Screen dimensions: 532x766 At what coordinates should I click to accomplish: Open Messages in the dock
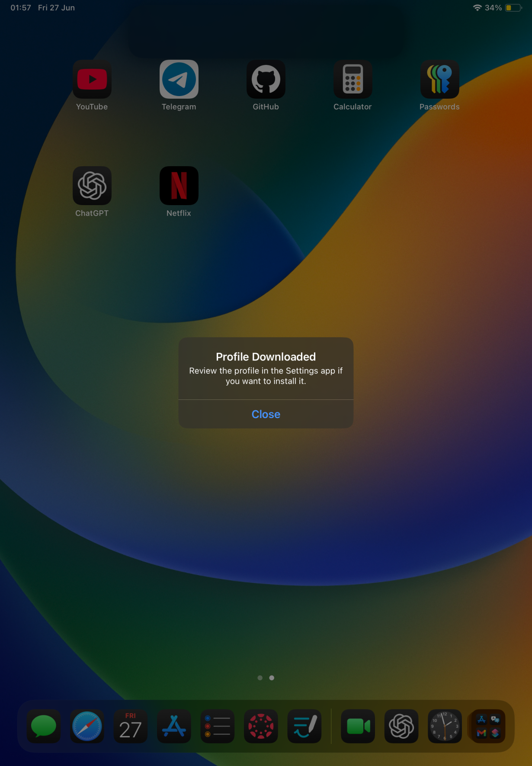(44, 726)
